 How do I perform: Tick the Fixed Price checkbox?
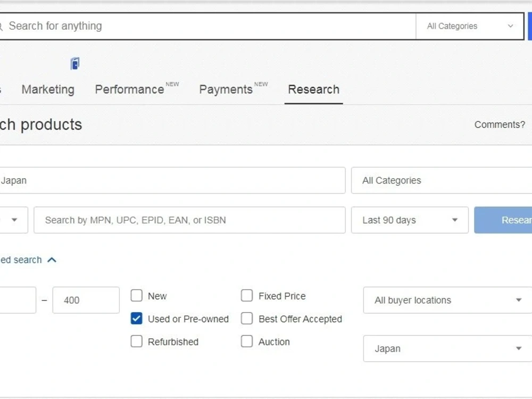[247, 295]
